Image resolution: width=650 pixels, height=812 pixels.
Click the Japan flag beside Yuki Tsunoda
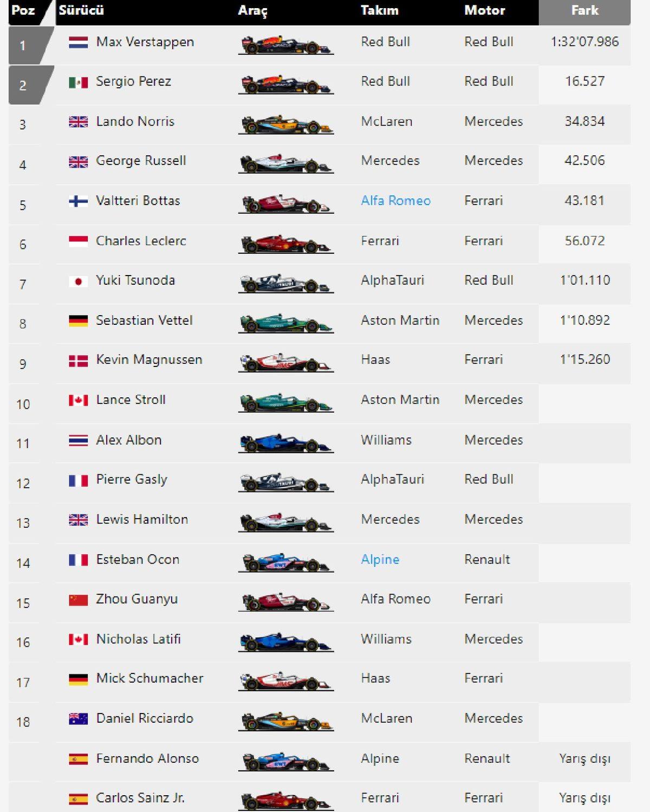point(78,281)
